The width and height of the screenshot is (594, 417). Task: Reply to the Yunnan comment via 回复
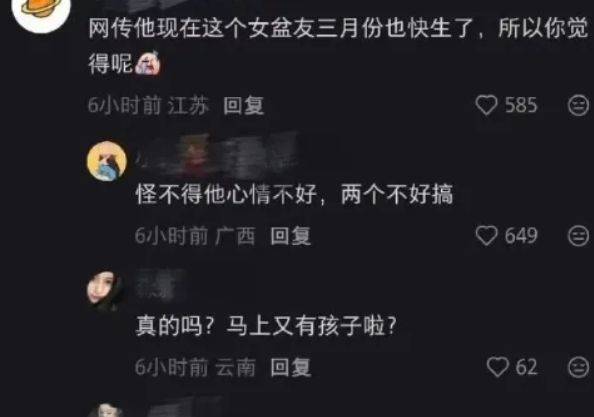(291, 367)
